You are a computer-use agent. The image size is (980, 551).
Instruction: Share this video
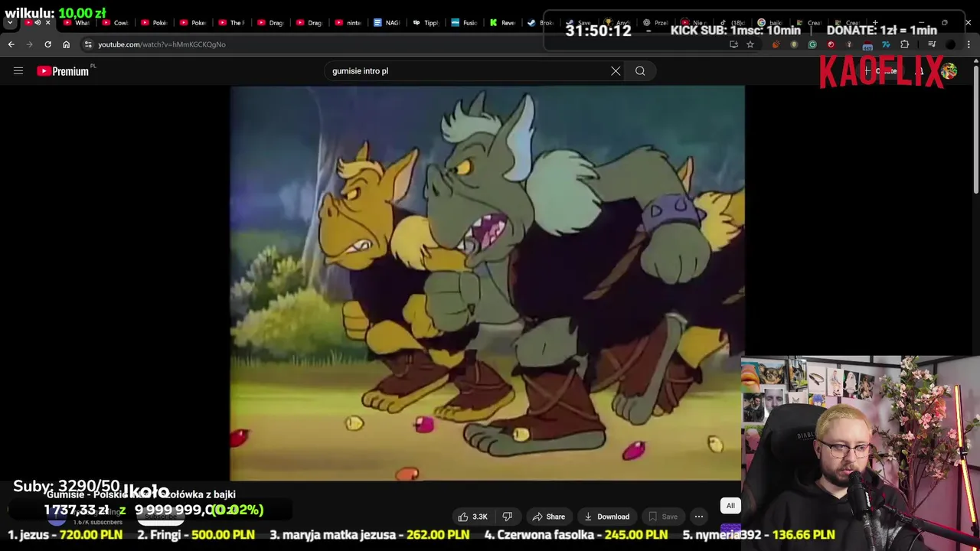coord(548,517)
